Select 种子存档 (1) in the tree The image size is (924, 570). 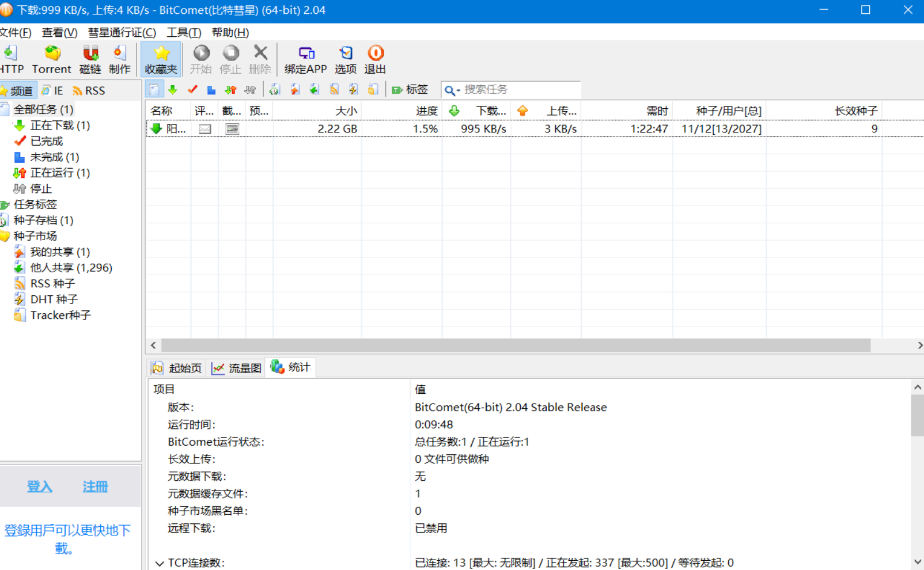click(x=43, y=220)
